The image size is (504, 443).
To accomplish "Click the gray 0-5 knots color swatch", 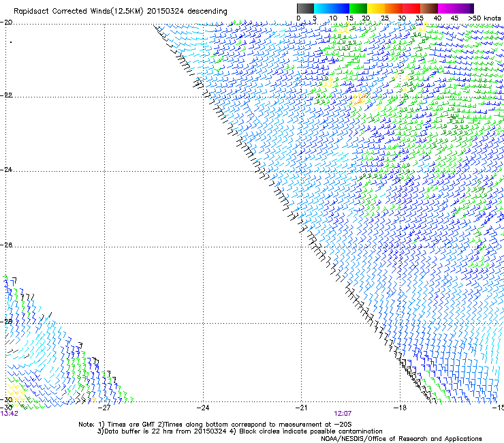I will coord(305,8).
